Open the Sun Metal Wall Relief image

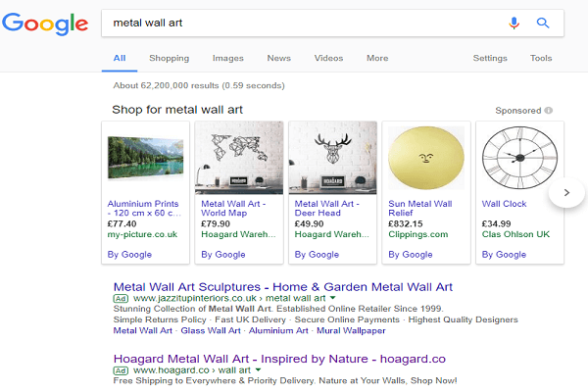click(x=426, y=158)
